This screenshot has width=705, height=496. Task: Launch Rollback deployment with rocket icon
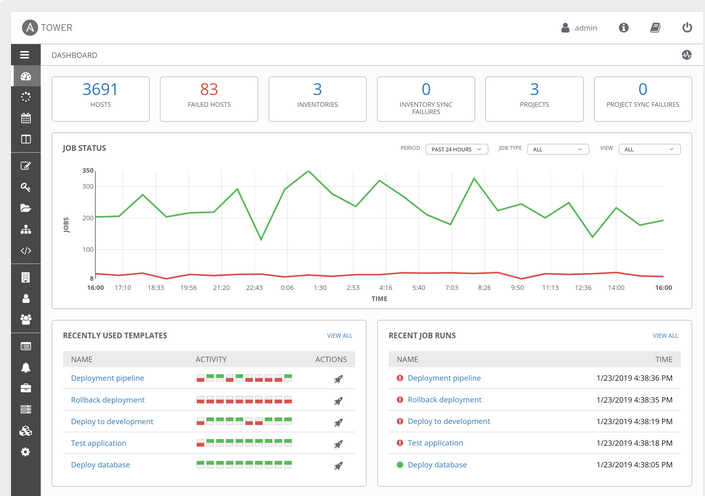click(339, 401)
